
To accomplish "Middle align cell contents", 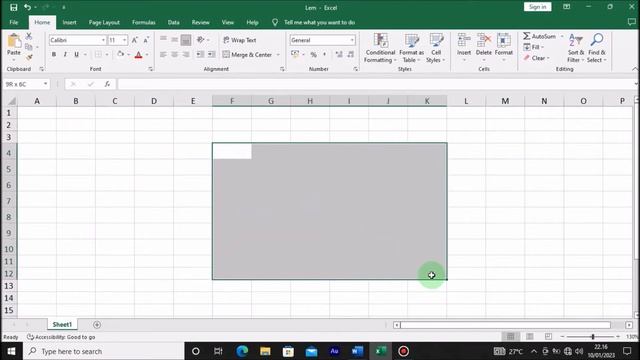I will (174, 40).
